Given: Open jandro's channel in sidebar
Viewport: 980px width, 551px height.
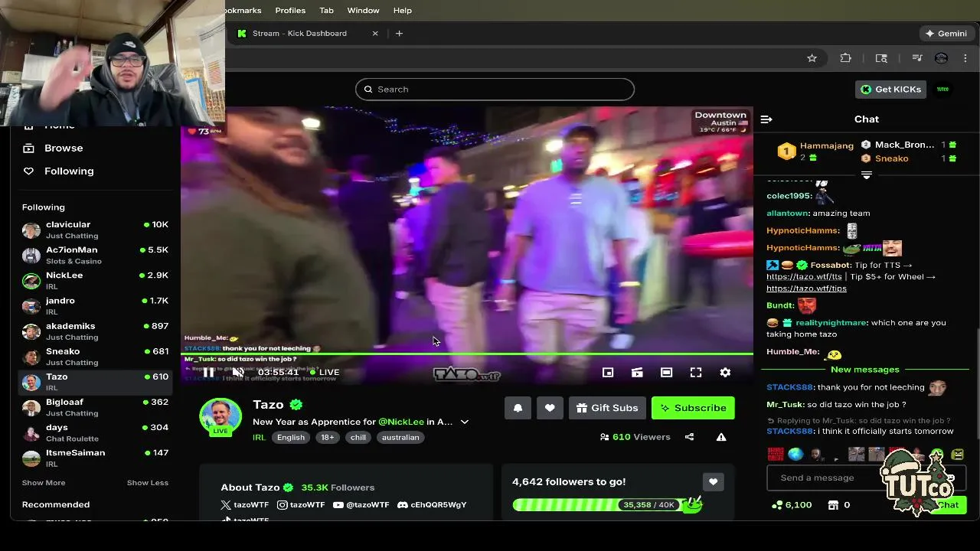Looking at the screenshot, I should tap(95, 305).
